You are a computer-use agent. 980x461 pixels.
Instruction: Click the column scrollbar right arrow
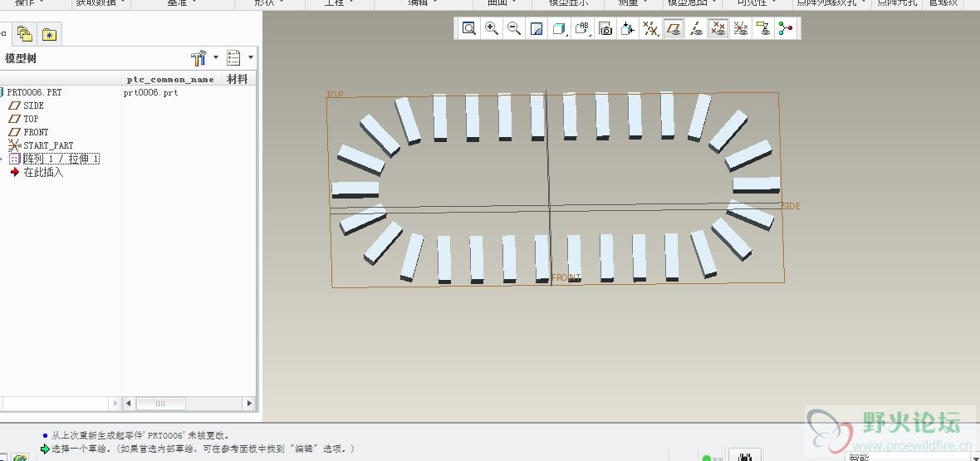(x=249, y=404)
